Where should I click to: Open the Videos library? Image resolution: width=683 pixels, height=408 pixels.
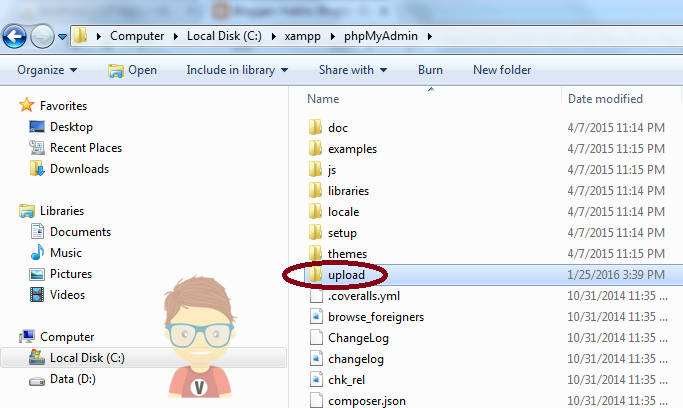57,295
